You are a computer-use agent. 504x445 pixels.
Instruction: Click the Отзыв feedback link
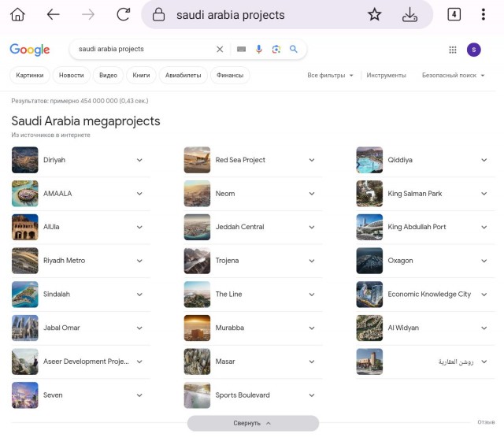point(486,422)
